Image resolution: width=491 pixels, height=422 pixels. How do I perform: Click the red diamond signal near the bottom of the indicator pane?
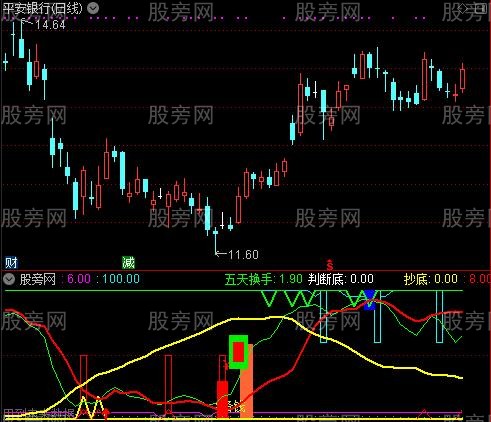(x=106, y=413)
